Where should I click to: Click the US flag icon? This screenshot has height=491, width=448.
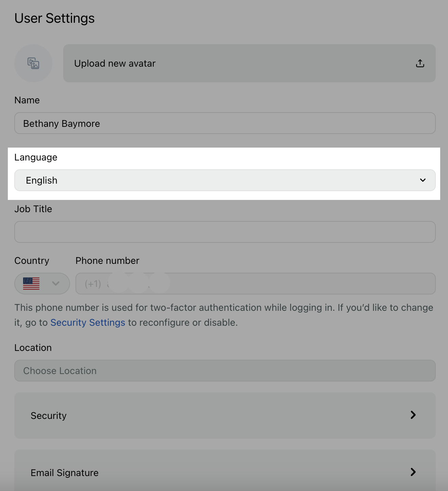[x=31, y=284]
